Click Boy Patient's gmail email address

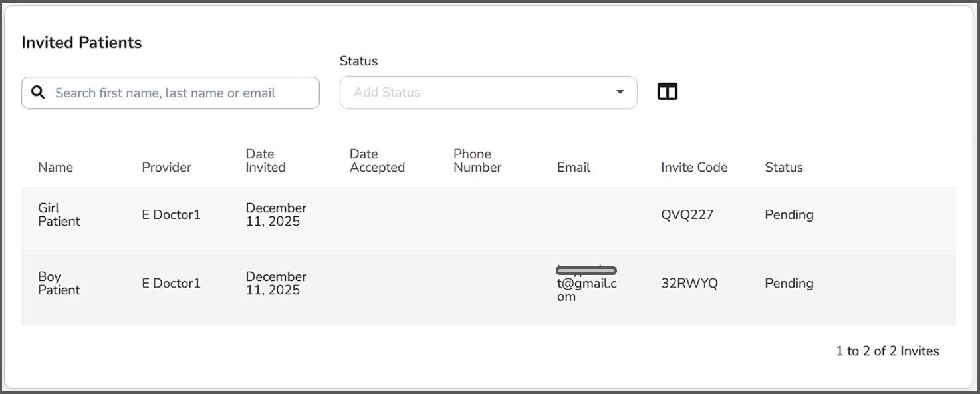coord(586,284)
